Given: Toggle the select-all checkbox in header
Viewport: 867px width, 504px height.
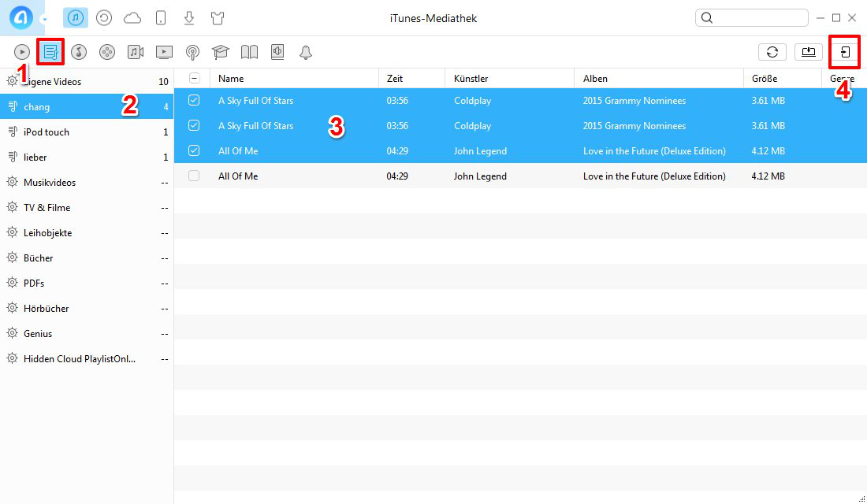Looking at the screenshot, I should click(195, 78).
